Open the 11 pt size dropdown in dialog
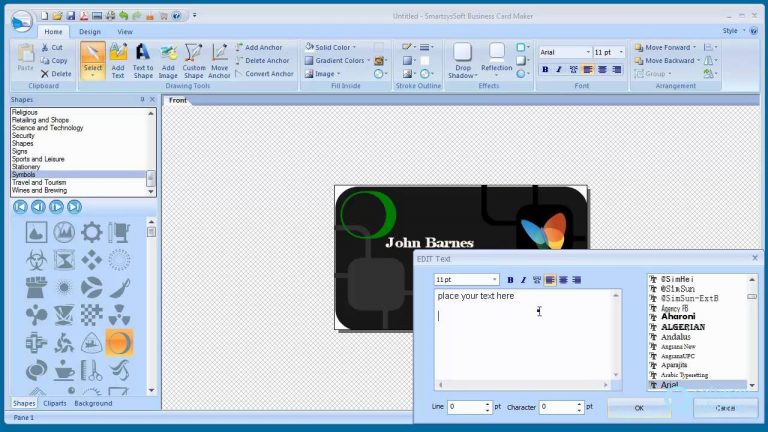768x432 pixels. [x=494, y=280]
